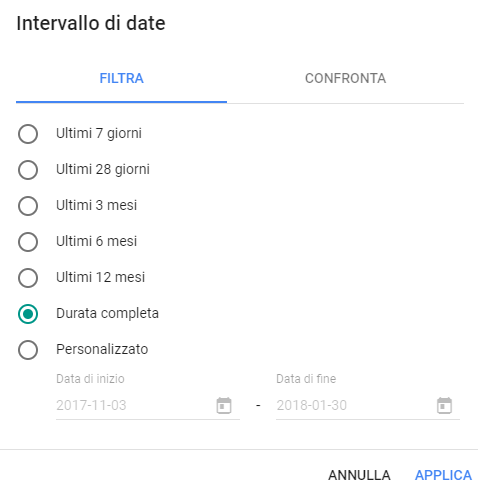This screenshot has width=478, height=488.
Task: Pick the Ultimi 6 mesi radio button
Action: tap(28, 242)
